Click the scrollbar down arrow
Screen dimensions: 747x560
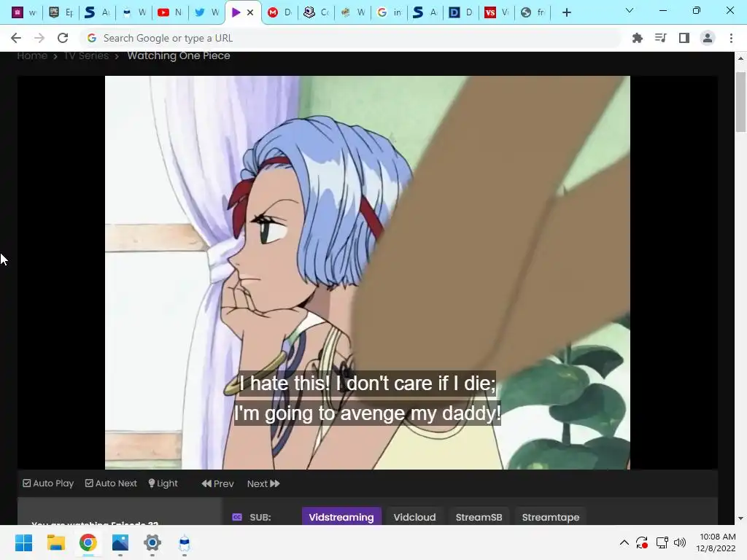coord(740,518)
